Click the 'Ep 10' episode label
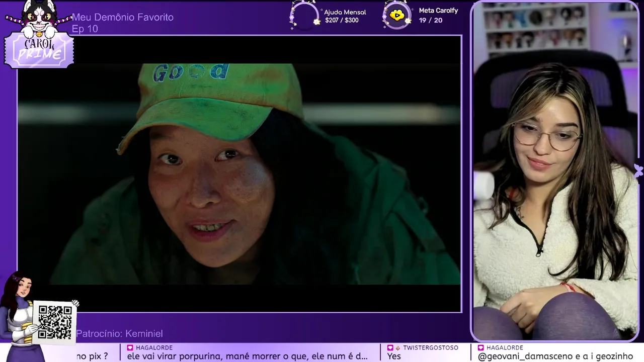The height and width of the screenshot is (362, 644). click(85, 29)
